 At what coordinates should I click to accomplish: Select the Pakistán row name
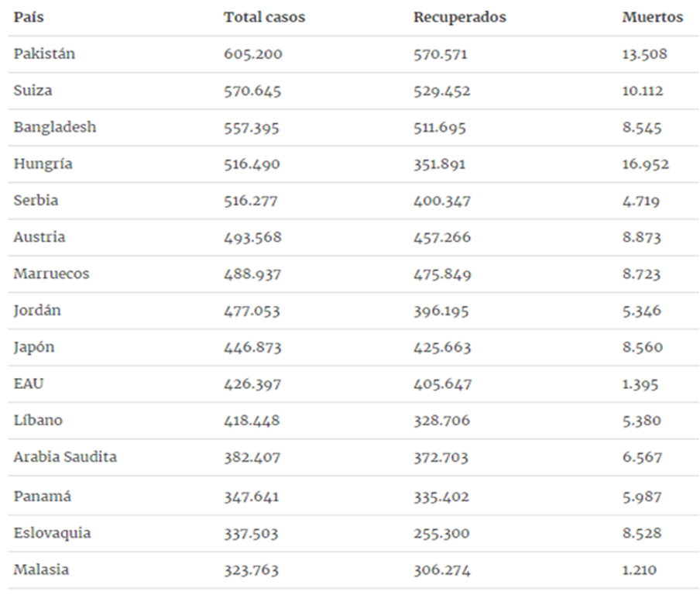(x=44, y=53)
